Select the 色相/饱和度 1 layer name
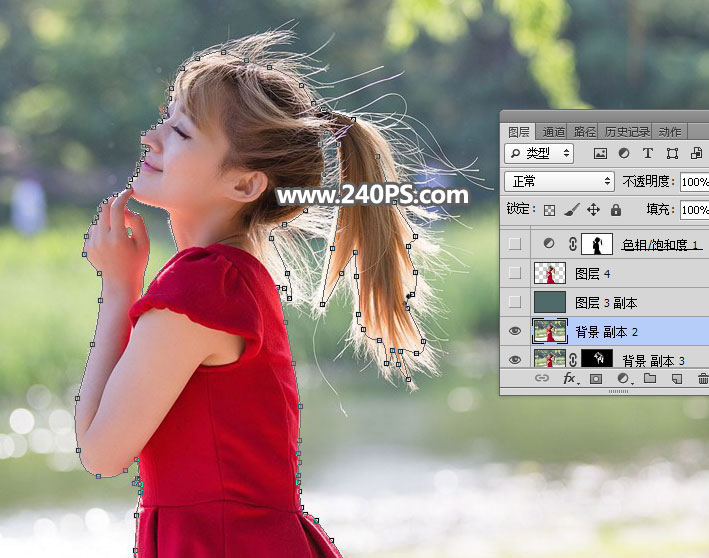 (x=662, y=245)
